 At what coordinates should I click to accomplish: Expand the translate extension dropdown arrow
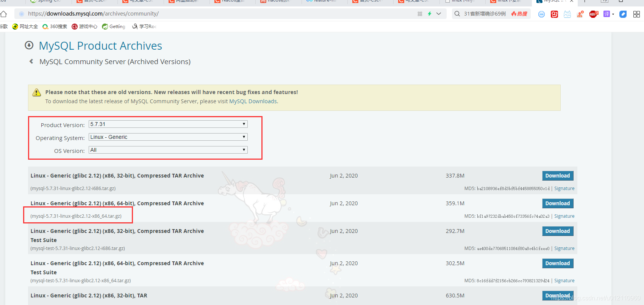[x=613, y=14]
